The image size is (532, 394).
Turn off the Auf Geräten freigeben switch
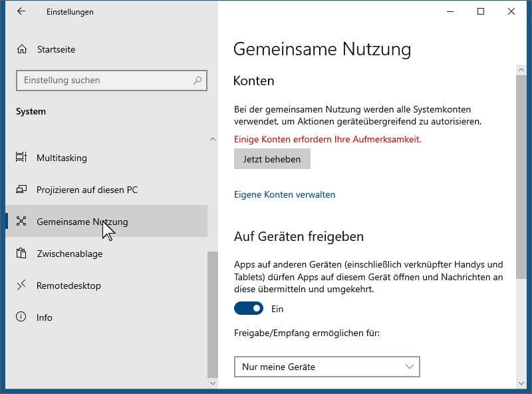tap(249, 308)
